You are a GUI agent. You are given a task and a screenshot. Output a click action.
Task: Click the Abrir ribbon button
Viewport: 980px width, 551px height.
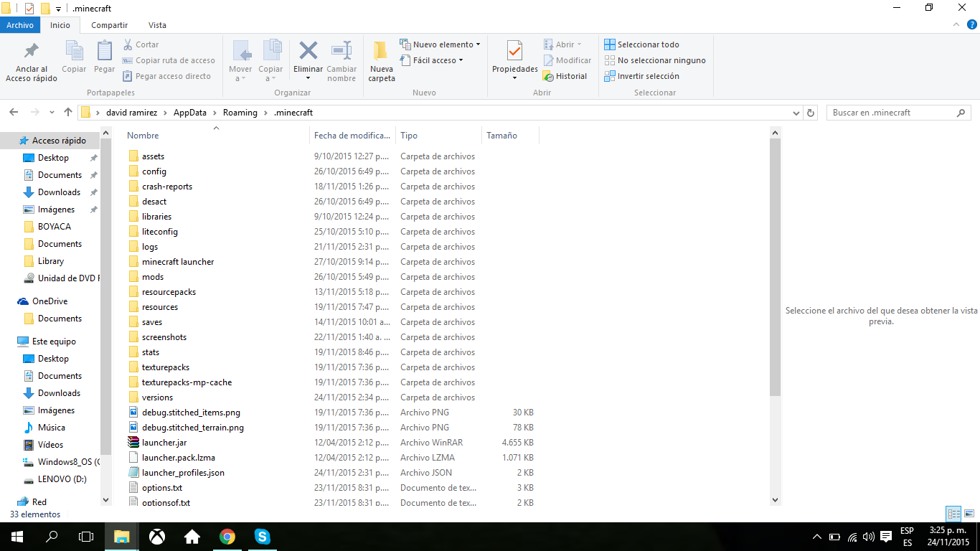(x=563, y=44)
